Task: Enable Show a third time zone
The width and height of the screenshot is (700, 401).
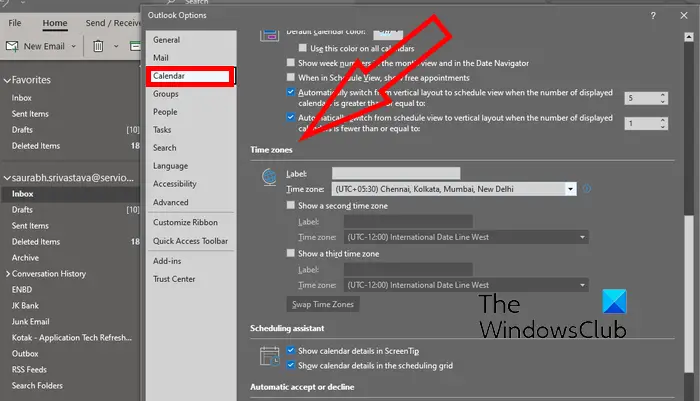Action: (291, 253)
